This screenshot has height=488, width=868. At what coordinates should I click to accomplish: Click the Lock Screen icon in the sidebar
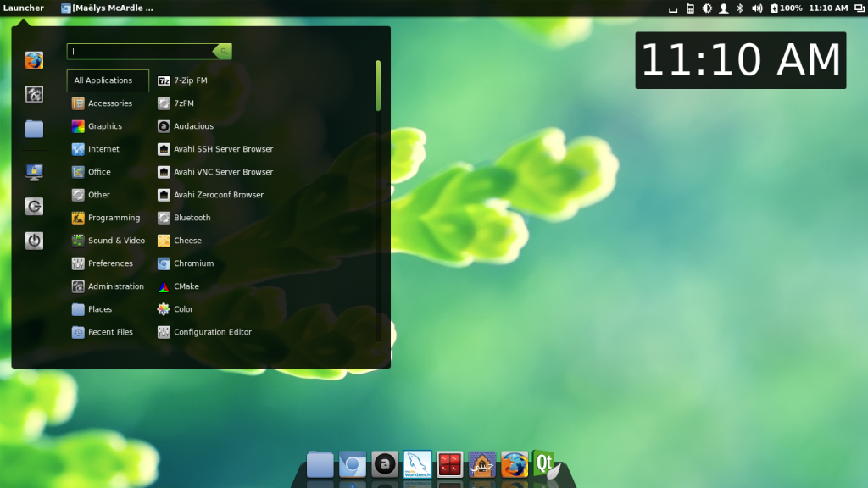point(34,172)
